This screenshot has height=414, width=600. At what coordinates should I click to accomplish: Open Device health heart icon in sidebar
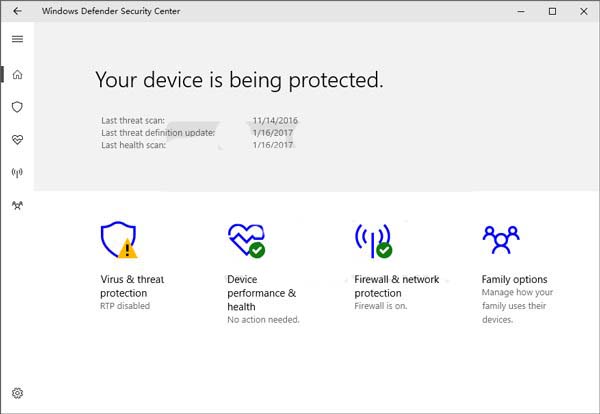point(17,140)
